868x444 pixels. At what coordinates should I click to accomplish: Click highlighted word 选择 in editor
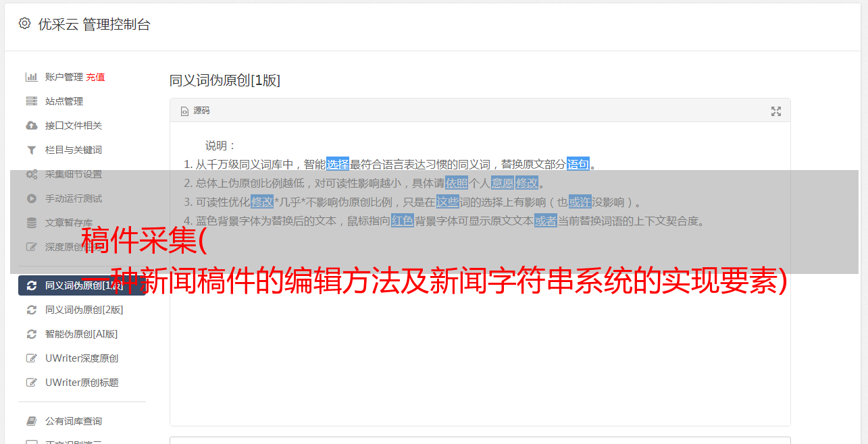338,164
